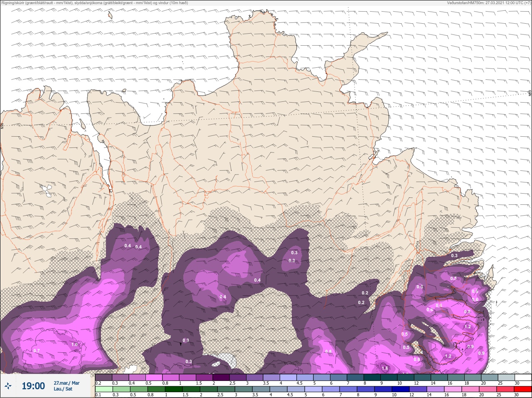Screen dimensions: 532x398
Task: Select upper legend swatch between 20 and 25
Action: point(490,377)
